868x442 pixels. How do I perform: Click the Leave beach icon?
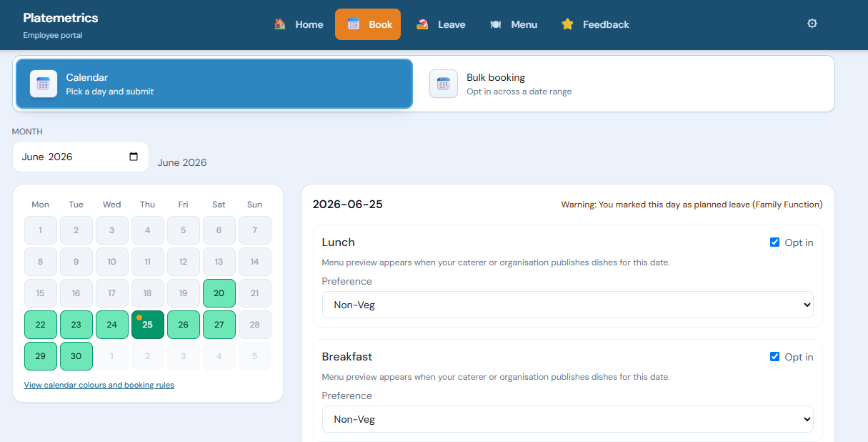[x=423, y=24]
